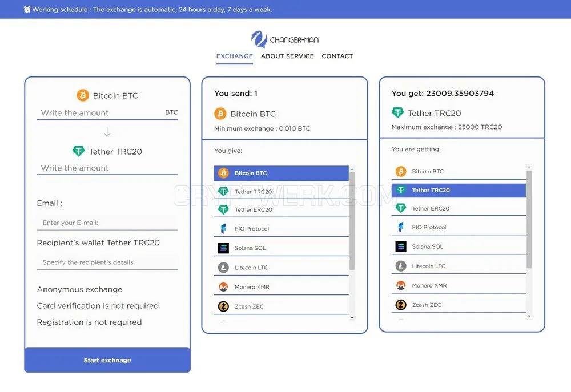Click the recipient's details field

(107, 262)
